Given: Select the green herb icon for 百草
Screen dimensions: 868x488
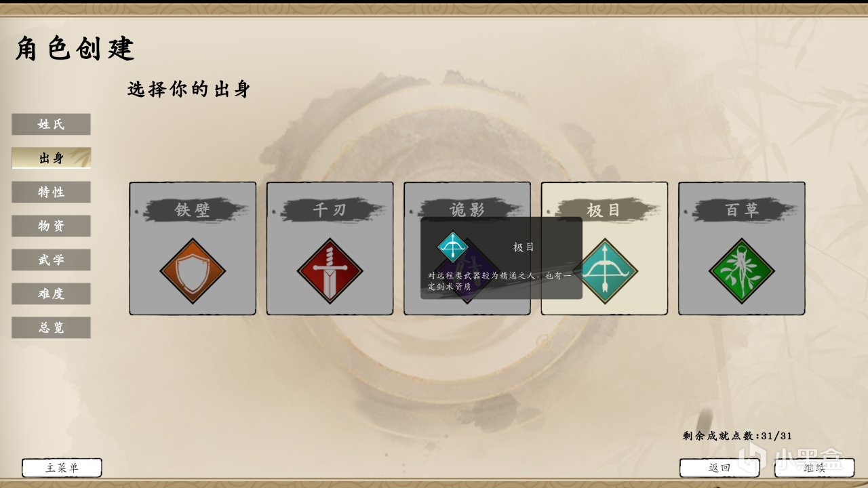Looking at the screenshot, I should click(742, 271).
